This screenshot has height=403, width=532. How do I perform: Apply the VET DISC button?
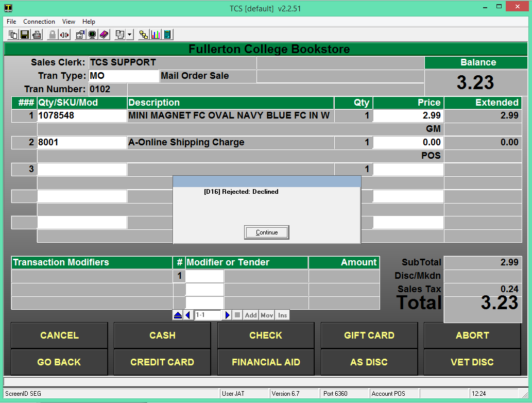click(472, 362)
